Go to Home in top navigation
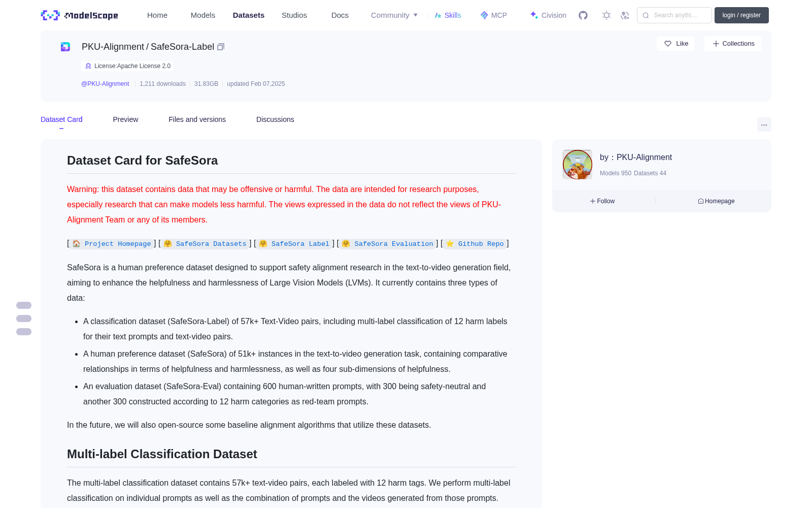Viewport: 812px width, 508px height. coord(157,15)
